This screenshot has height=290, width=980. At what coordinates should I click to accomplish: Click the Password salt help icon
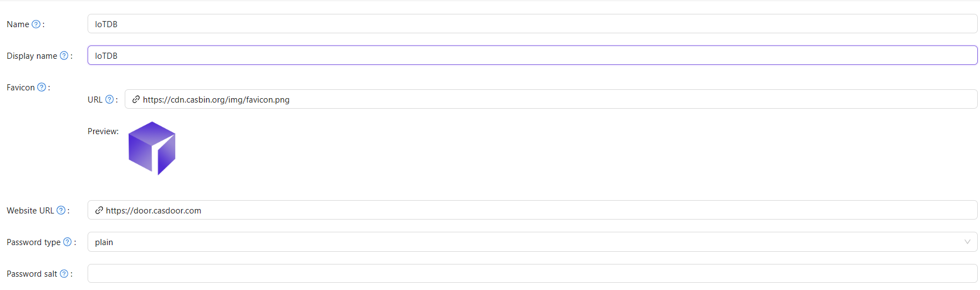(x=64, y=274)
